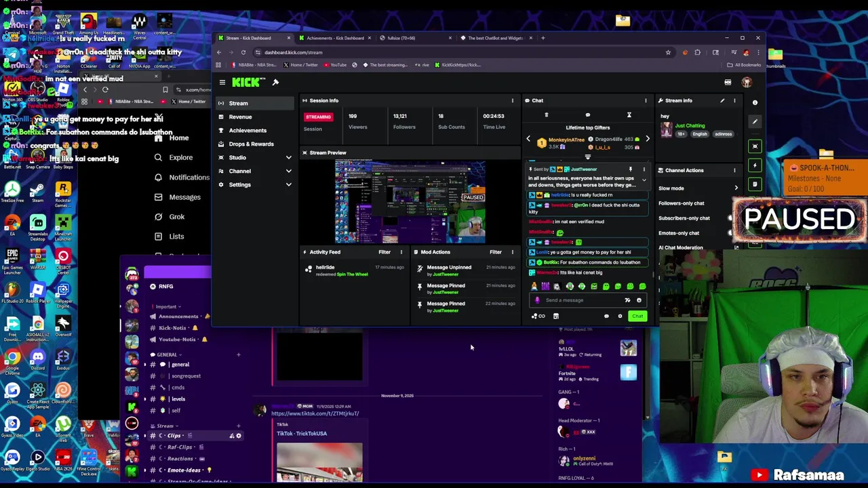Expand Channel section in Kick sidebar
Screen dimensions: 868x488
[288, 171]
